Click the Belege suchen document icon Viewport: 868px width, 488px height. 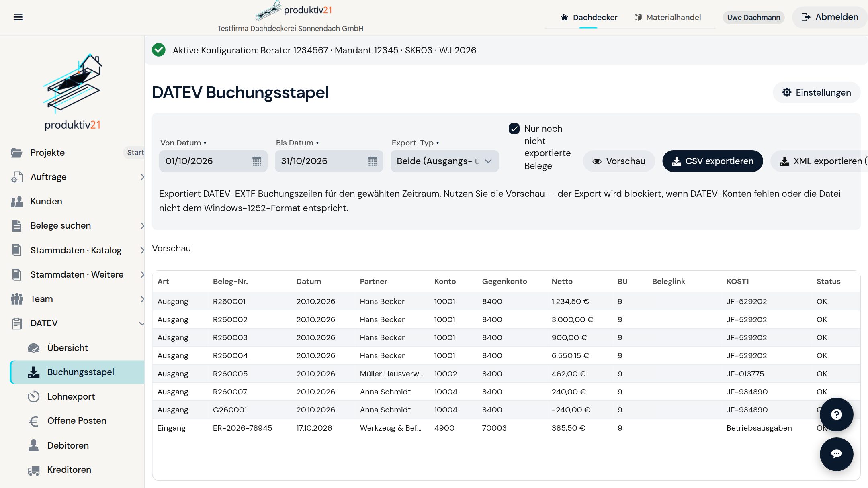[x=16, y=226]
